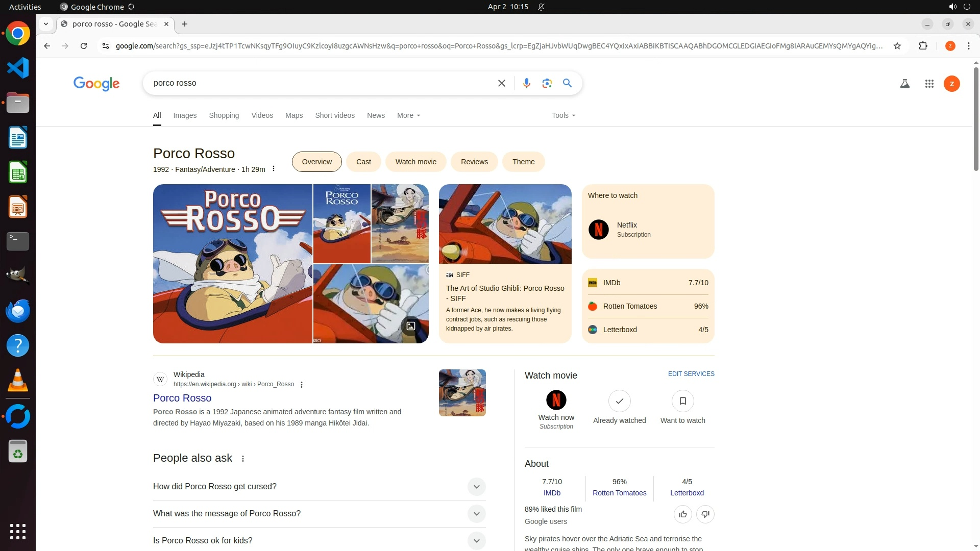Click the voice search microphone icon
This screenshot has width=980, height=551.
(x=526, y=83)
